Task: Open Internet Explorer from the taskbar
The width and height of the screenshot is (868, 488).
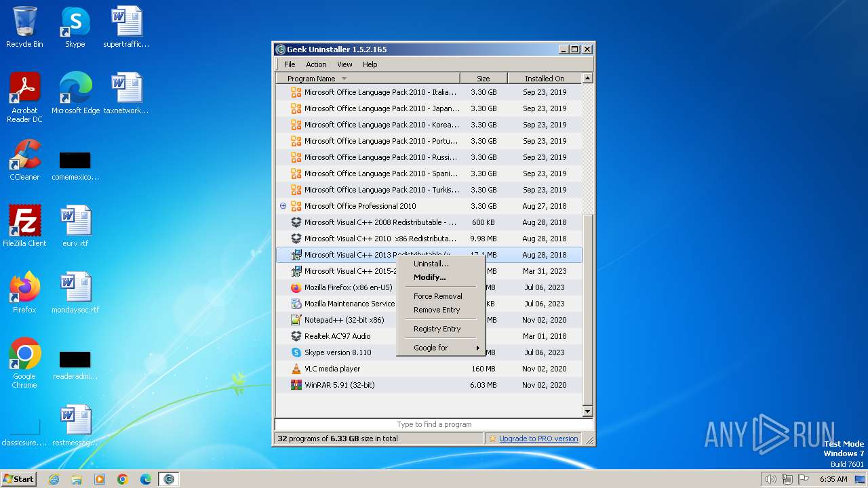Action: 54,479
